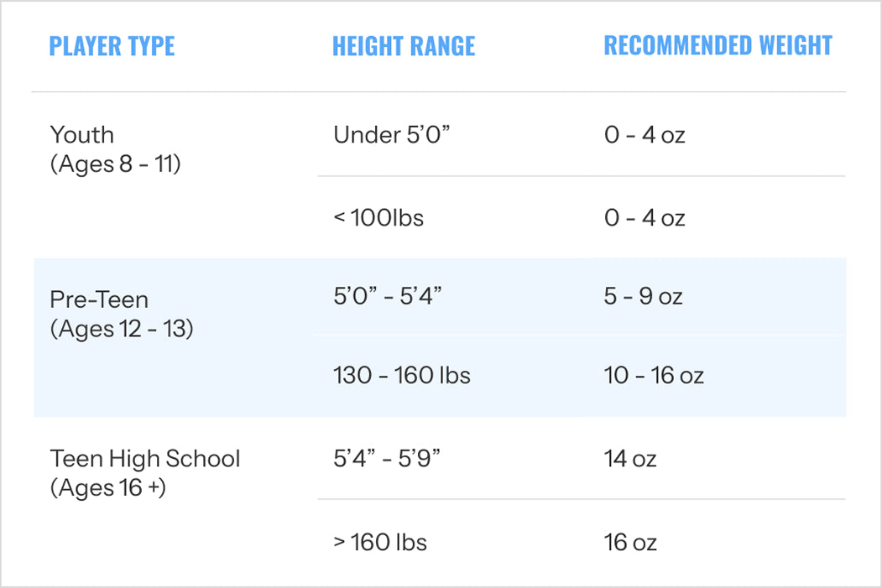Select the < 100lbs cell

pyautogui.click(x=378, y=218)
